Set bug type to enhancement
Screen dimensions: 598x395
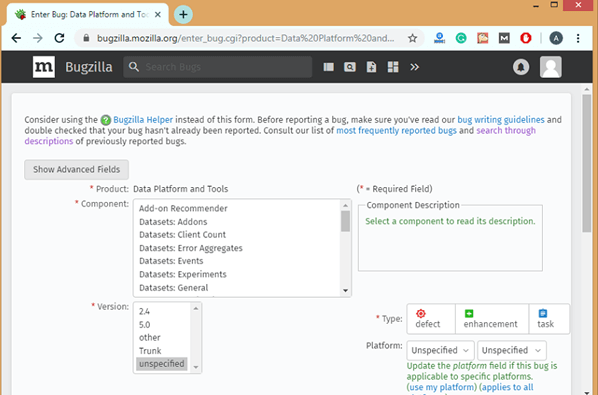pos(492,319)
